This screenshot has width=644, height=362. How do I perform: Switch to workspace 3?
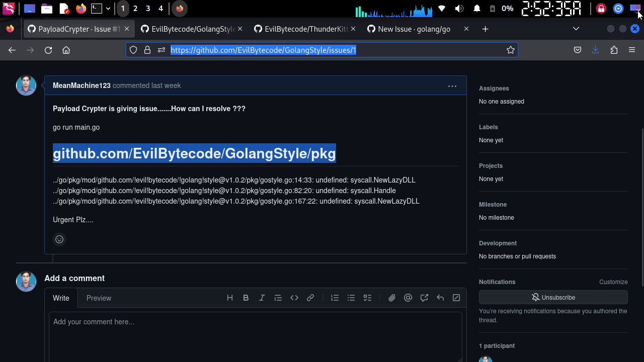[148, 9]
